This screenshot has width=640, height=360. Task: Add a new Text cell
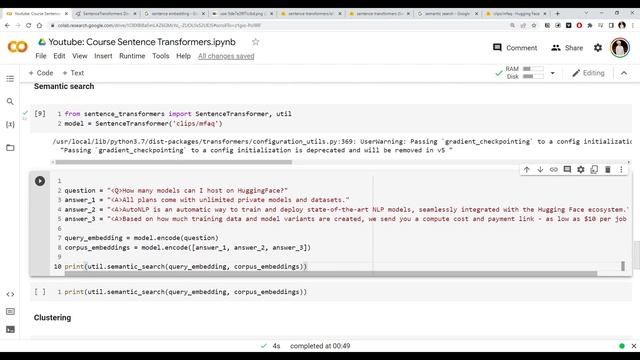point(73,73)
